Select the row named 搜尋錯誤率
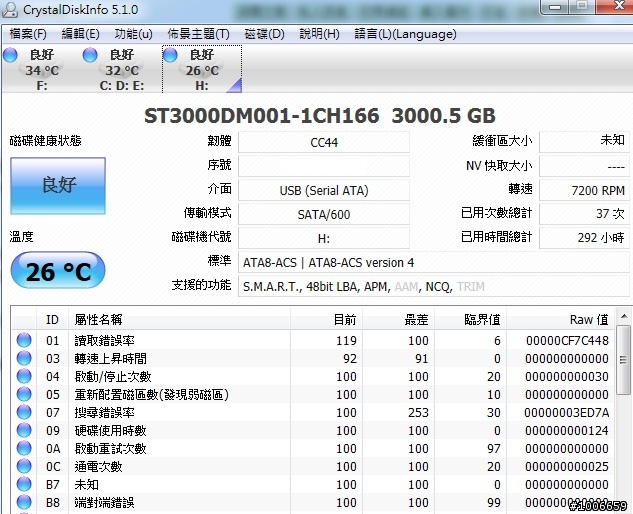This screenshot has height=514, width=633. pos(313,412)
